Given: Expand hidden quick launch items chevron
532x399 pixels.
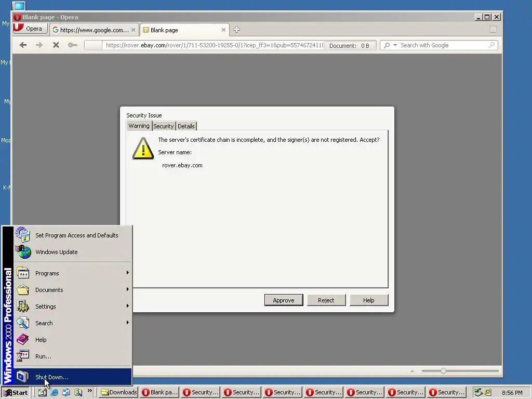Looking at the screenshot, I should [89, 391].
